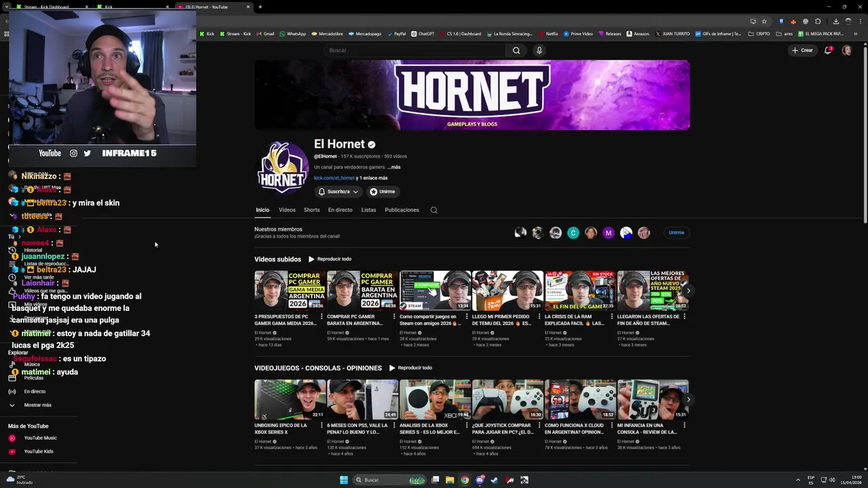This screenshot has width=868, height=488.
Task: Click next arrow on VIDEOJUEGOS row
Action: (688, 399)
